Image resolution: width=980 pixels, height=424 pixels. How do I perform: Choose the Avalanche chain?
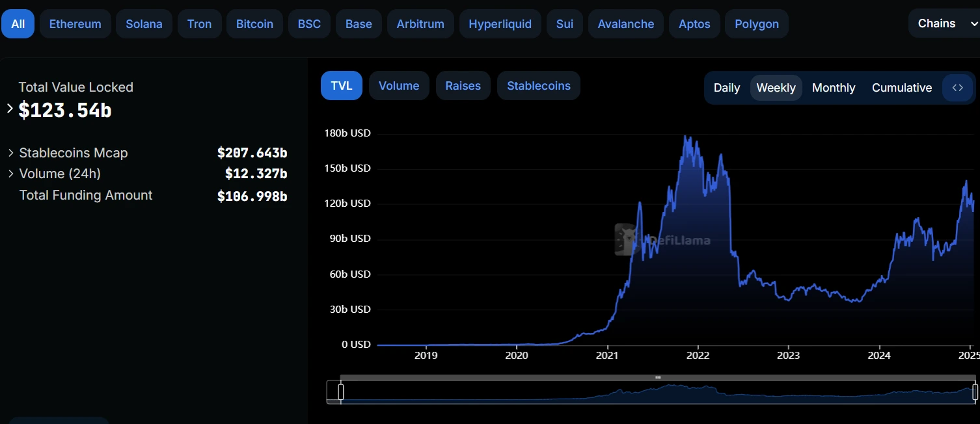tap(626, 24)
